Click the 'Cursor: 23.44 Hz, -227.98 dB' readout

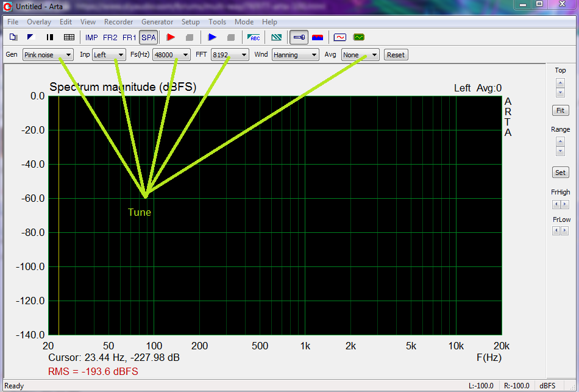pos(114,357)
